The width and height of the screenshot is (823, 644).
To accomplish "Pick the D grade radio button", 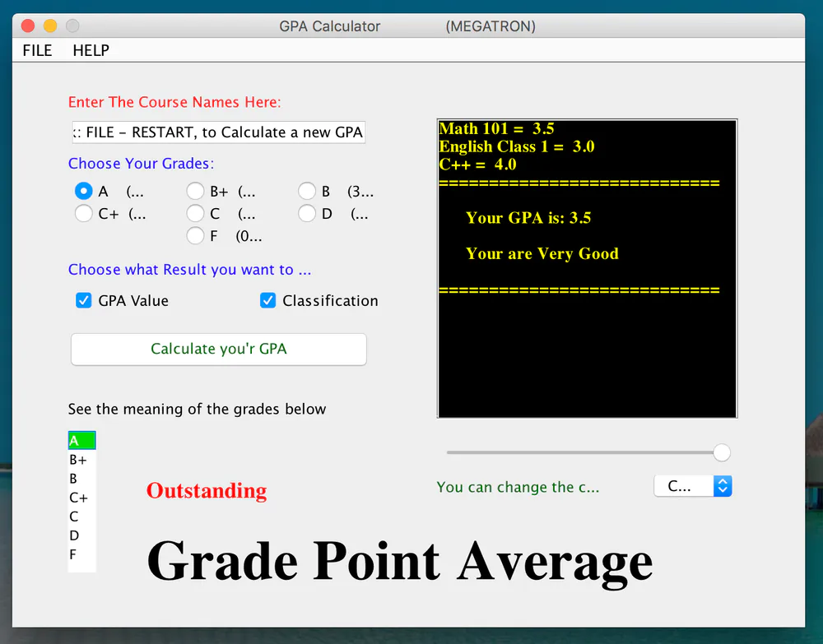I will (x=307, y=213).
